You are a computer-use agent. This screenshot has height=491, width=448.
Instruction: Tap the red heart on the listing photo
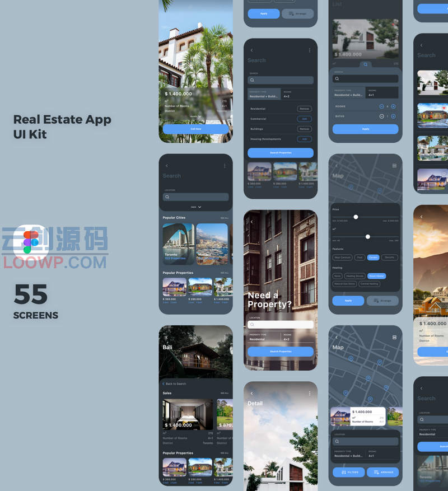(444, 109)
